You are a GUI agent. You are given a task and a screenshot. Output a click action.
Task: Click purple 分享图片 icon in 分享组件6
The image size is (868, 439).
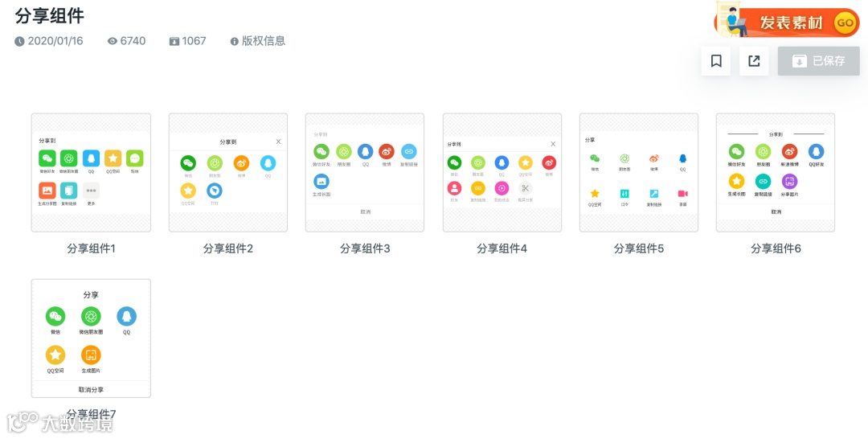click(789, 181)
